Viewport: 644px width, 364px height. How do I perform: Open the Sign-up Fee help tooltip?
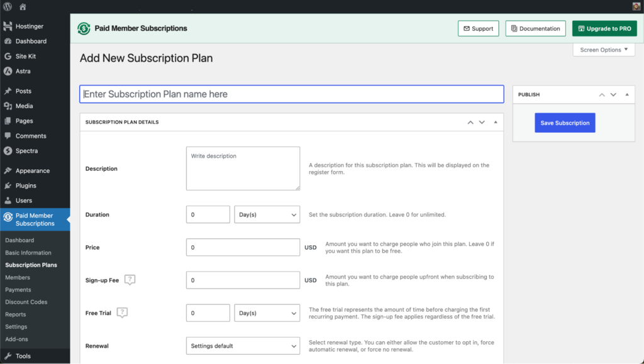(x=130, y=279)
